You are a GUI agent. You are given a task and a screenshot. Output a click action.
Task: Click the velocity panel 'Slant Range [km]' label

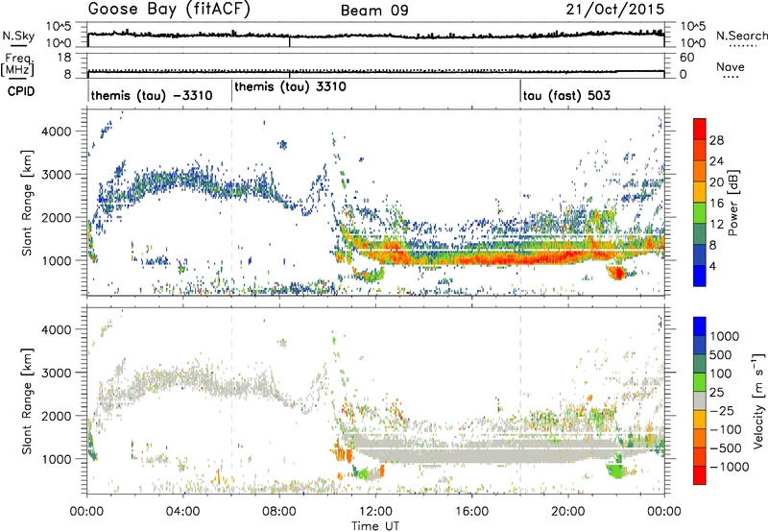click(27, 401)
